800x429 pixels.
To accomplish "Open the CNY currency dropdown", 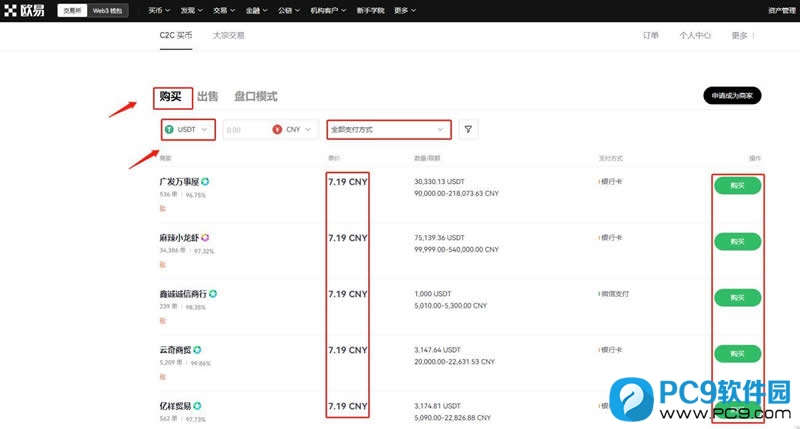I will tap(294, 130).
